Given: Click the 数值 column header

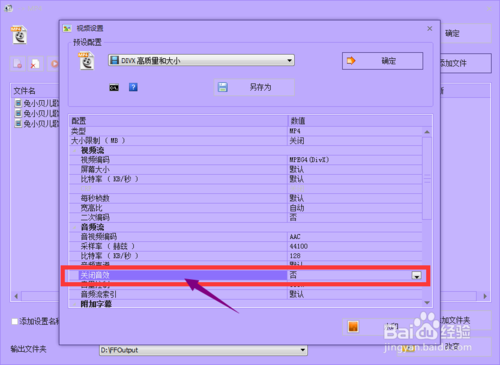Looking at the screenshot, I should coord(360,121).
